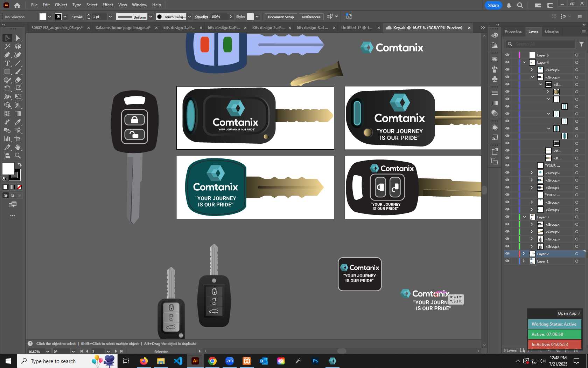Click the Illustrator Home icon
This screenshot has width=588, height=368.
(x=17, y=5)
